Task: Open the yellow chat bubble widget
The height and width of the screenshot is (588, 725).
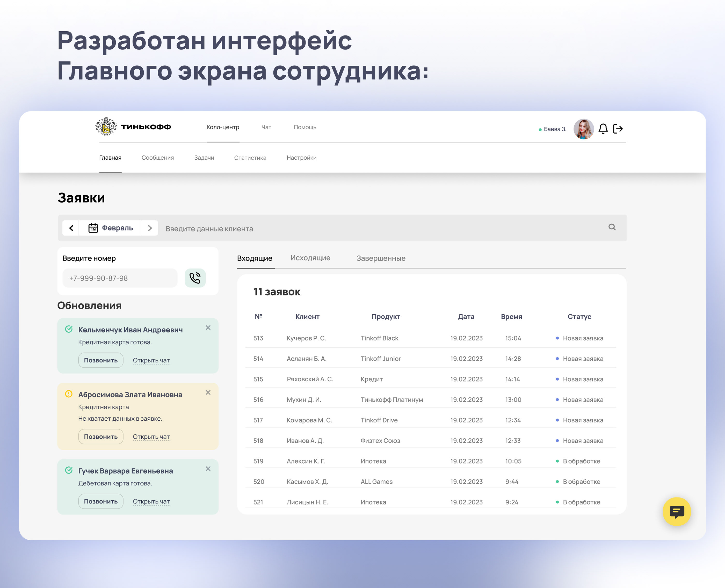Action: (677, 511)
